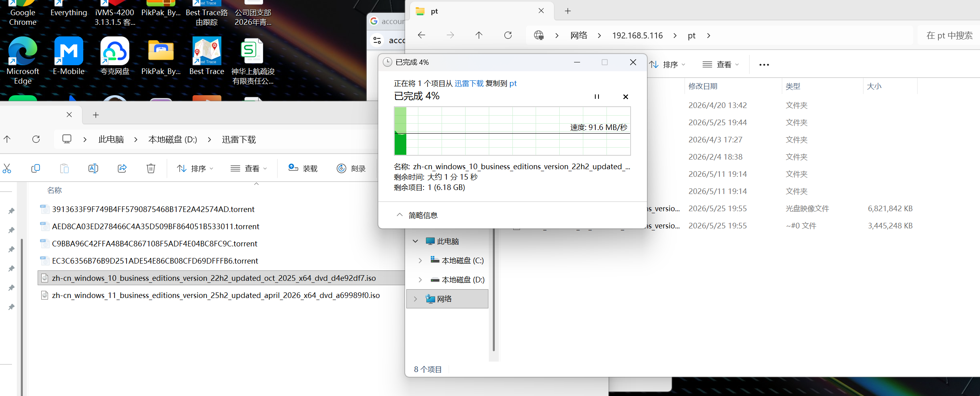The image size is (980, 396).
Task: Collapse the 此电脑 tree node
Action: 415,241
